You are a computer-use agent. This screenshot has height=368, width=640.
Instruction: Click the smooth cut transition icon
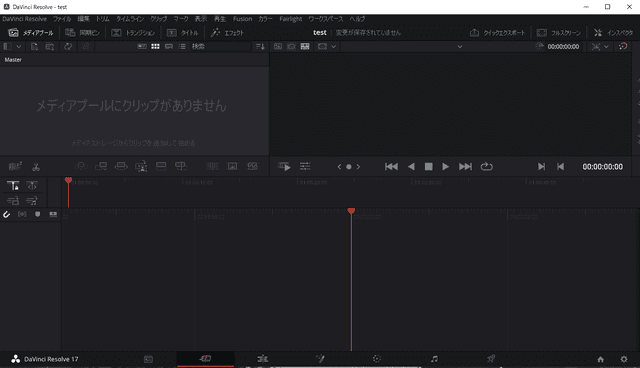click(x=253, y=166)
